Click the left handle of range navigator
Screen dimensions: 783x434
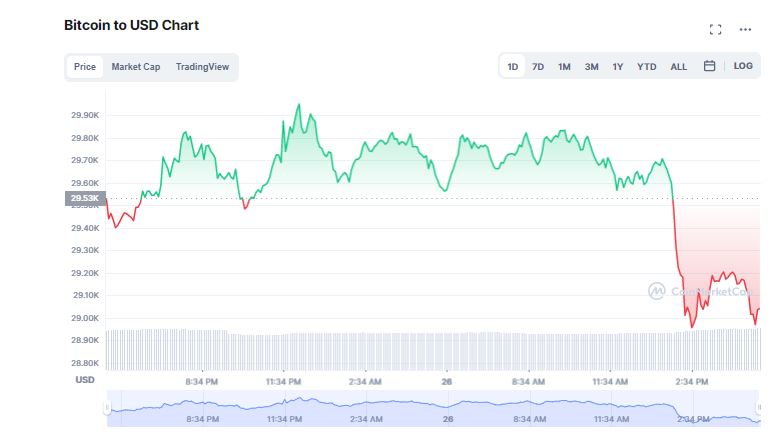point(107,408)
